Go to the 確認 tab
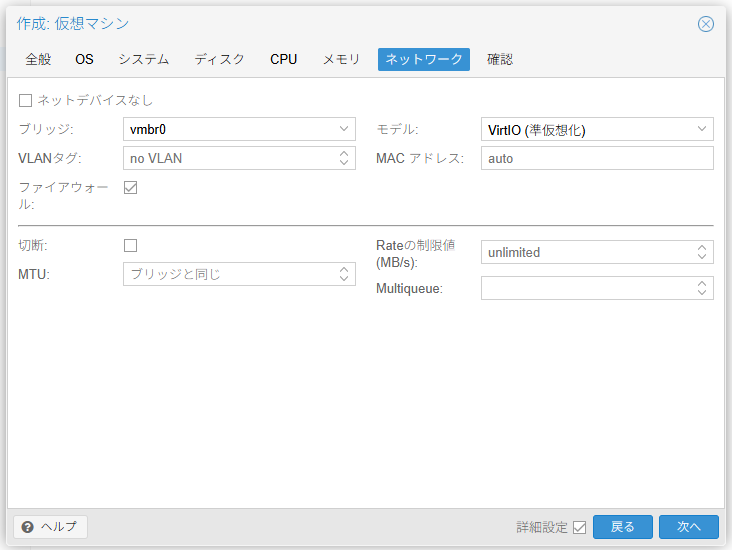This screenshot has width=732, height=550. pyautogui.click(x=500, y=59)
